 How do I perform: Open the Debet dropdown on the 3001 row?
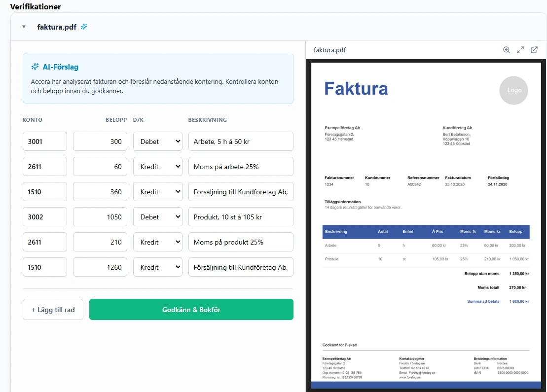158,141
